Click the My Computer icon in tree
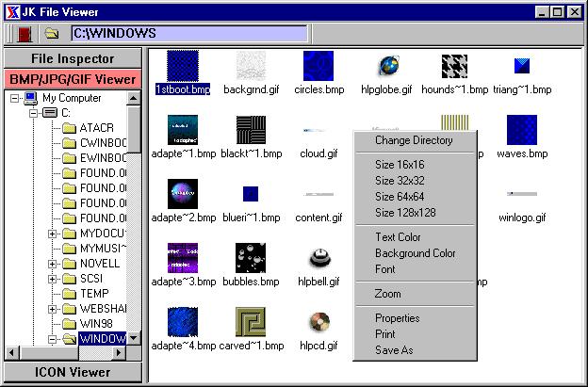This screenshot has width=588, height=387. tap(31, 98)
